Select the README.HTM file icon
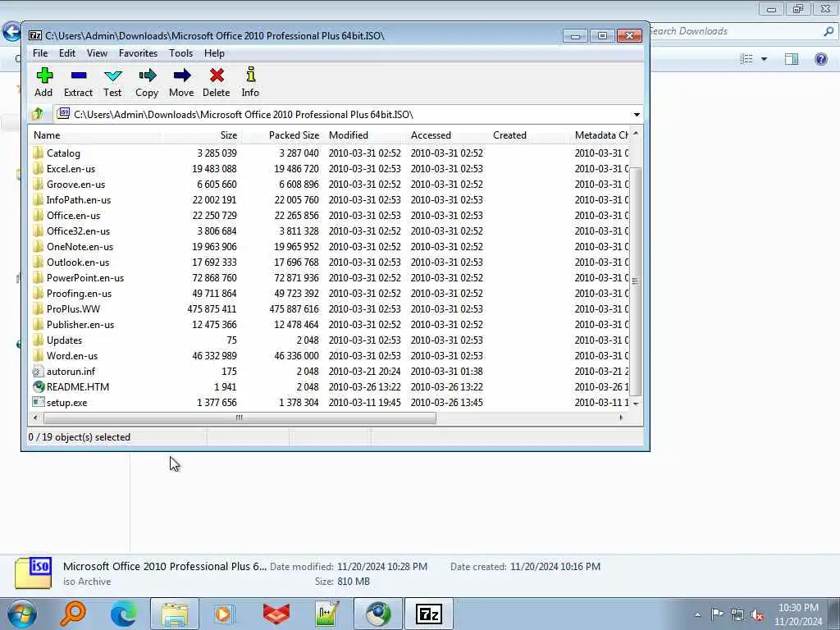The image size is (840, 630). [x=38, y=387]
